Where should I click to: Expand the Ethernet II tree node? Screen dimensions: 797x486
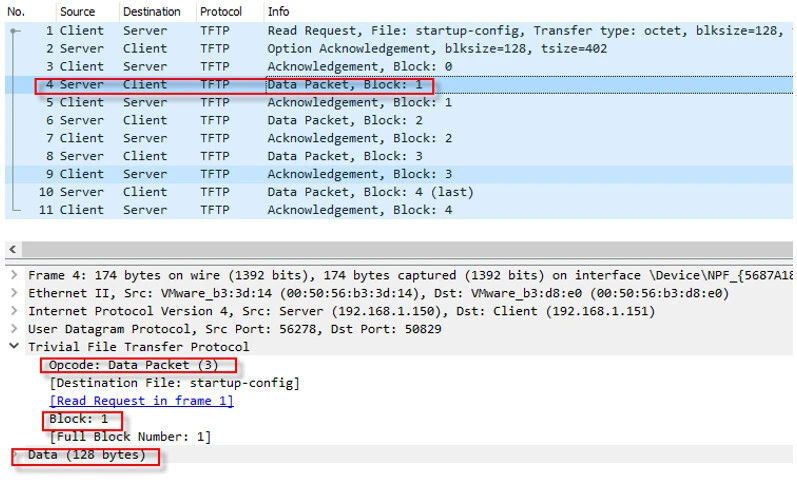pyautogui.click(x=13, y=293)
